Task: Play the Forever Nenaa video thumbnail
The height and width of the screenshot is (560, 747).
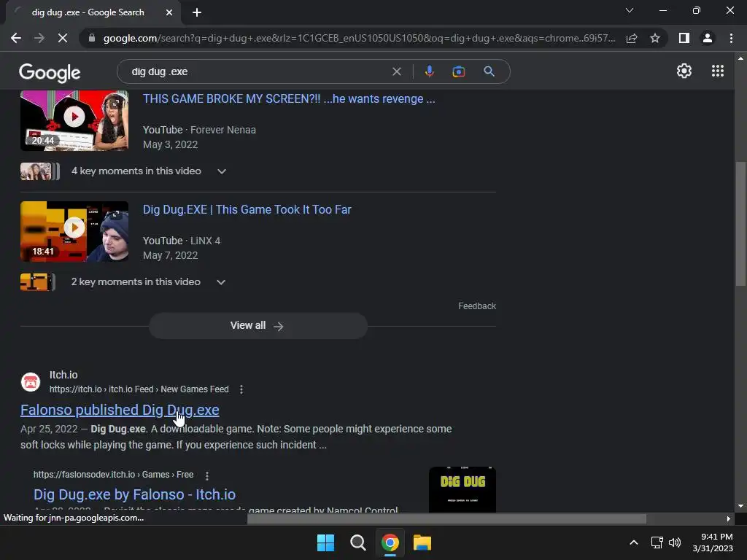Action: (74, 120)
